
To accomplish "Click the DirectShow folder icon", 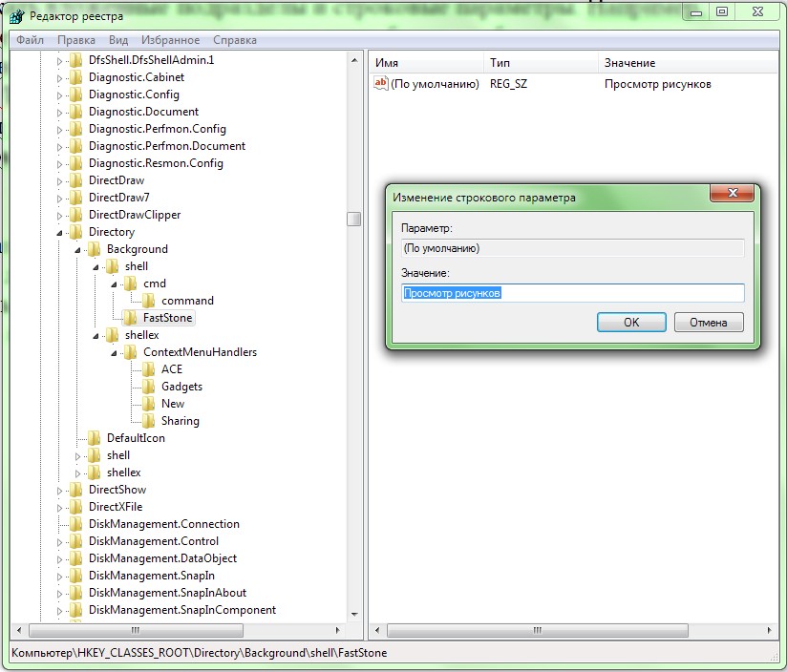I will (x=76, y=490).
